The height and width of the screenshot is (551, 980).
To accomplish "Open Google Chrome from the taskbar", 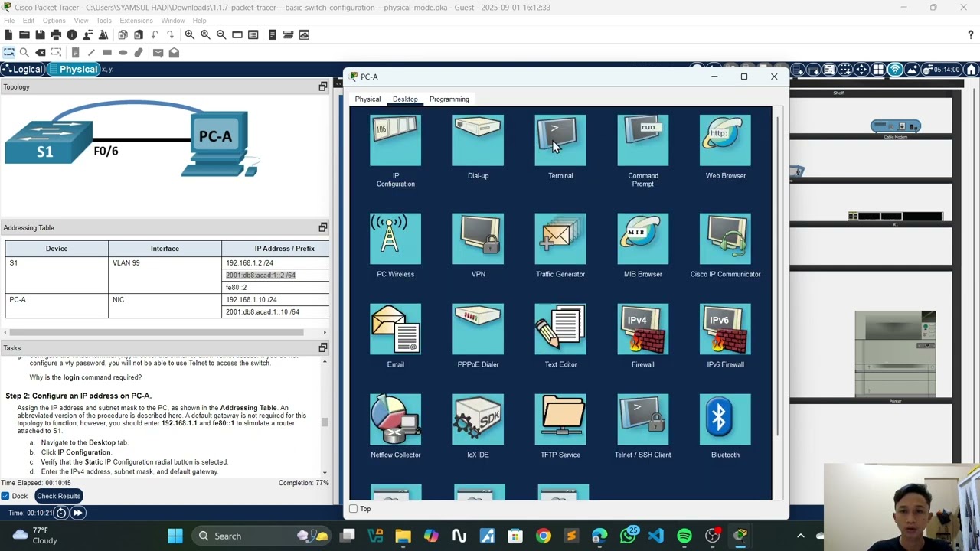I will pyautogui.click(x=543, y=536).
